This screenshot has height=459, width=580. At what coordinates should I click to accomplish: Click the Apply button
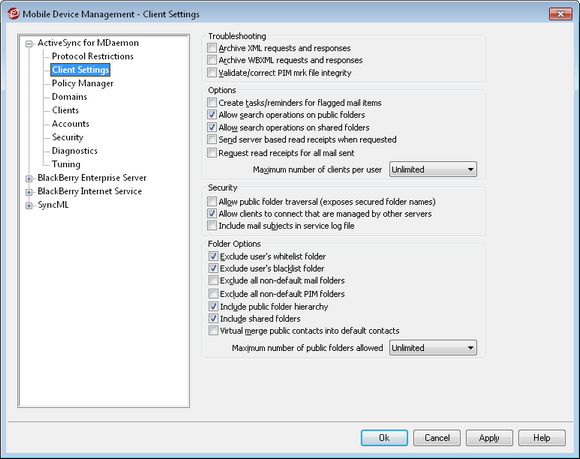[489, 438]
